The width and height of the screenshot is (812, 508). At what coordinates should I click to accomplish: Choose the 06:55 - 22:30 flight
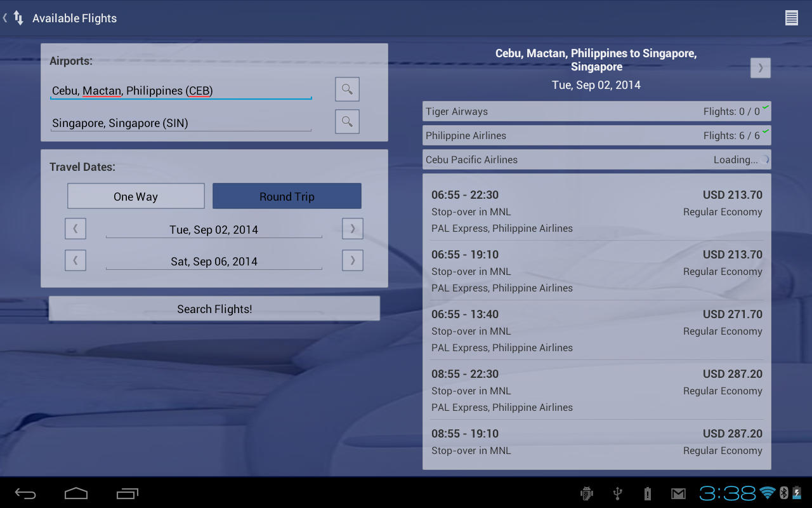point(597,211)
